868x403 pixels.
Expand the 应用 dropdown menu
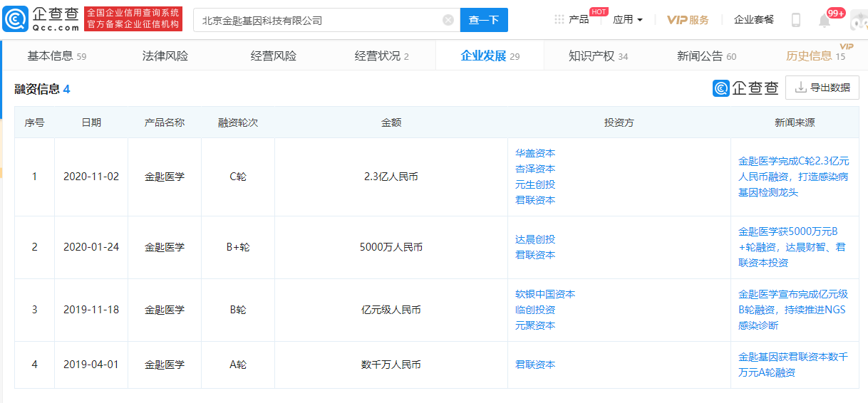[627, 20]
